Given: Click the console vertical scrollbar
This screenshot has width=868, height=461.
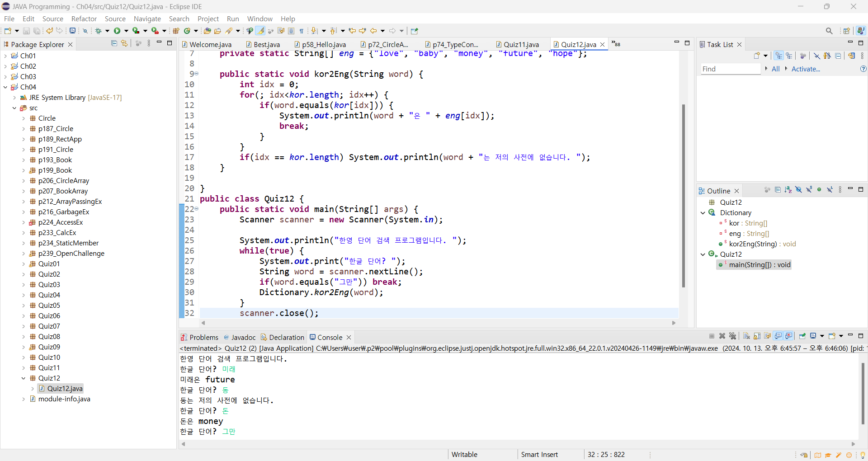Looking at the screenshot, I should pyautogui.click(x=863, y=393).
